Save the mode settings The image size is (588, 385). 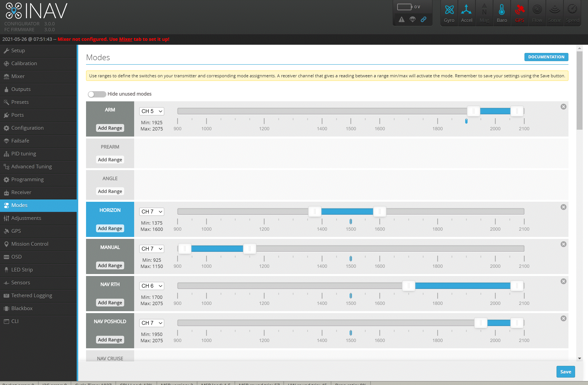[566, 372]
